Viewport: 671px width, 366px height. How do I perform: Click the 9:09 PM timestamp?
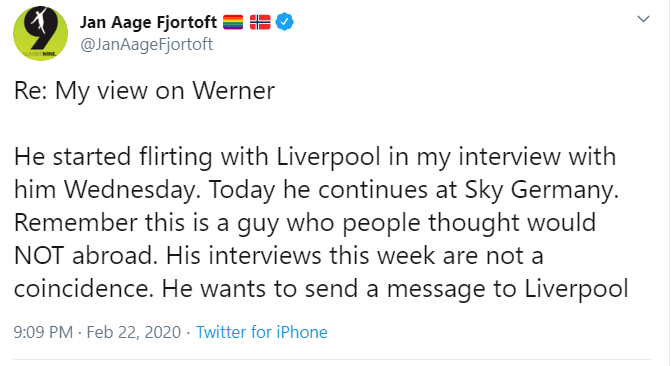[43, 332]
